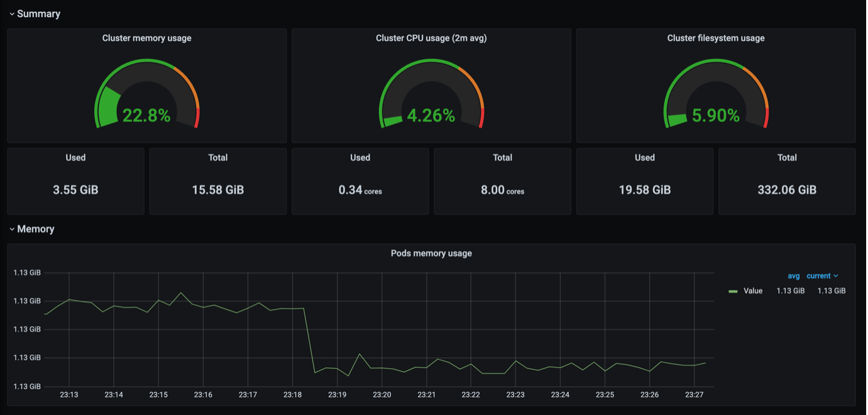Click the 5.90% filesystem gauge
Viewport: 868px width, 415px height.
point(716,94)
